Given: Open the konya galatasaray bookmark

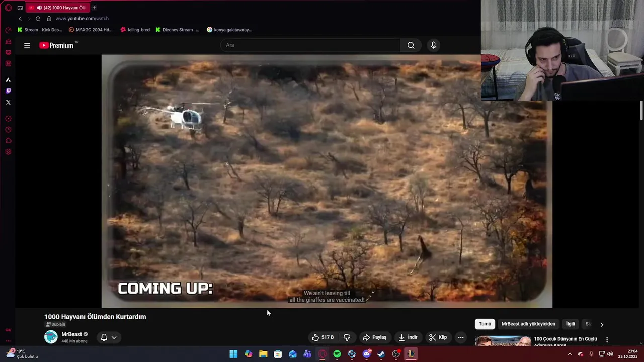Looking at the screenshot, I should tap(229, 30).
